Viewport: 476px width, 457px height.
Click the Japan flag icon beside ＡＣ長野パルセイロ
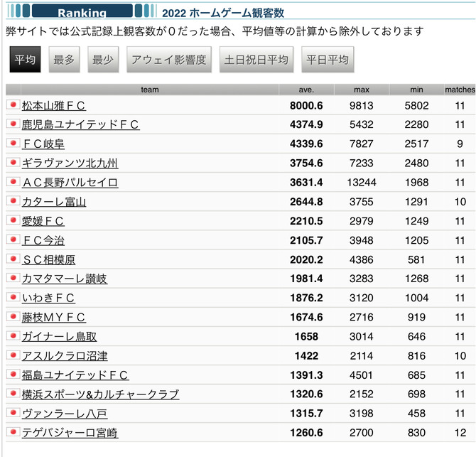click(13, 181)
